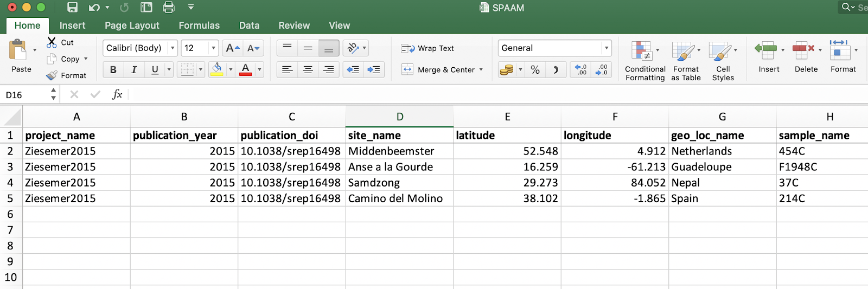Click the Insert cells button

769,56
